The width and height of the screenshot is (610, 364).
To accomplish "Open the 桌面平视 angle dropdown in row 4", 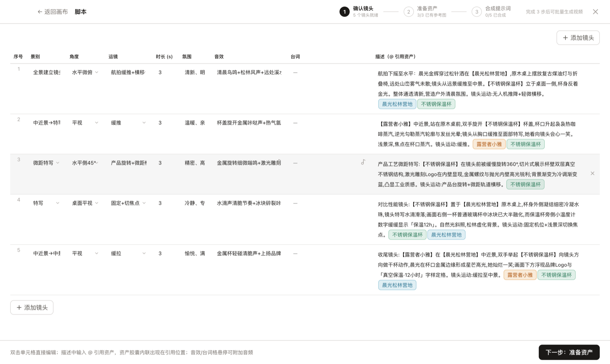I will 85,203.
